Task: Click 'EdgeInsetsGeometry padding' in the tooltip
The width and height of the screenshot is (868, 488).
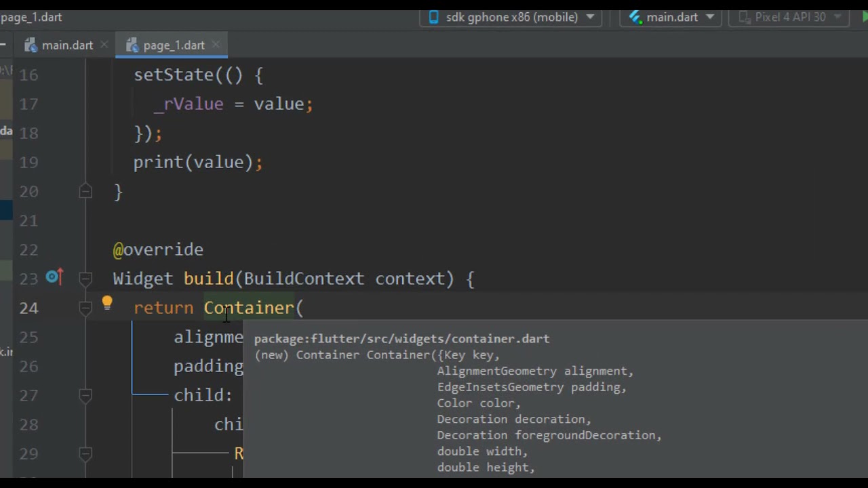Action: 529,387
